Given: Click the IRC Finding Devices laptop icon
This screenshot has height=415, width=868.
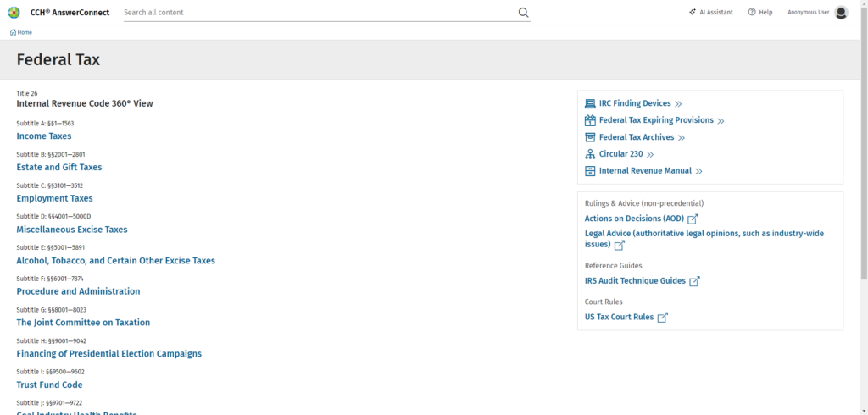Looking at the screenshot, I should [591, 103].
